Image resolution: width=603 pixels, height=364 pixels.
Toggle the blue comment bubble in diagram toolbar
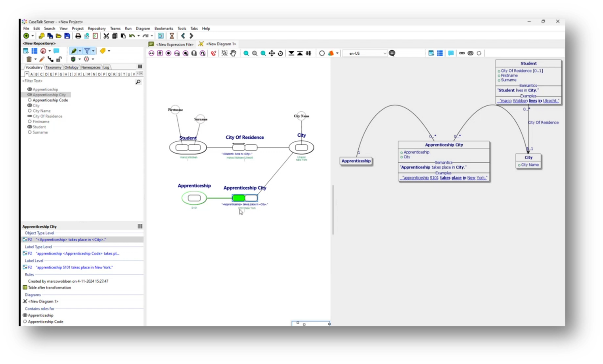pos(451,53)
